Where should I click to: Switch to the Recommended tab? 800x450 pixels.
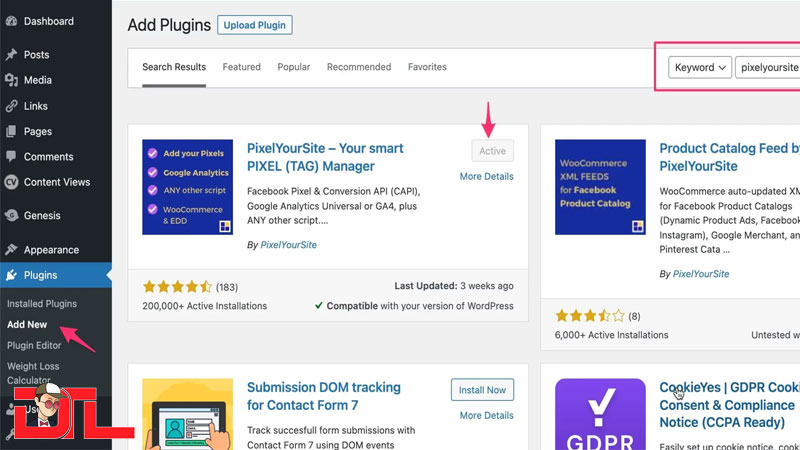pos(359,67)
